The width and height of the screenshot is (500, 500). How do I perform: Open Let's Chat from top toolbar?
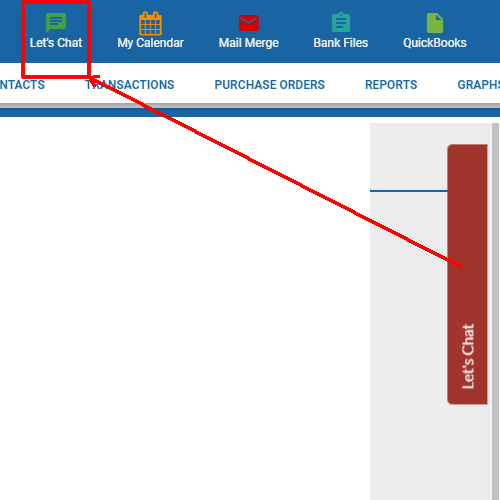click(56, 31)
